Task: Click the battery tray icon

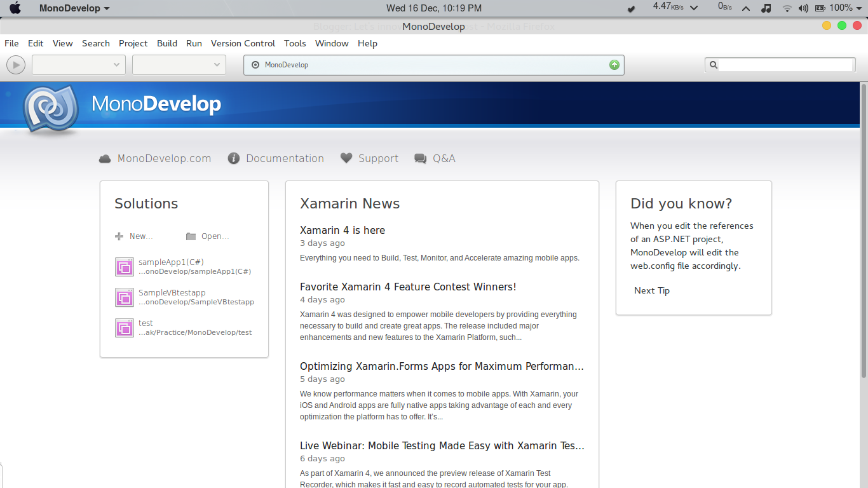Action: pyautogui.click(x=820, y=8)
